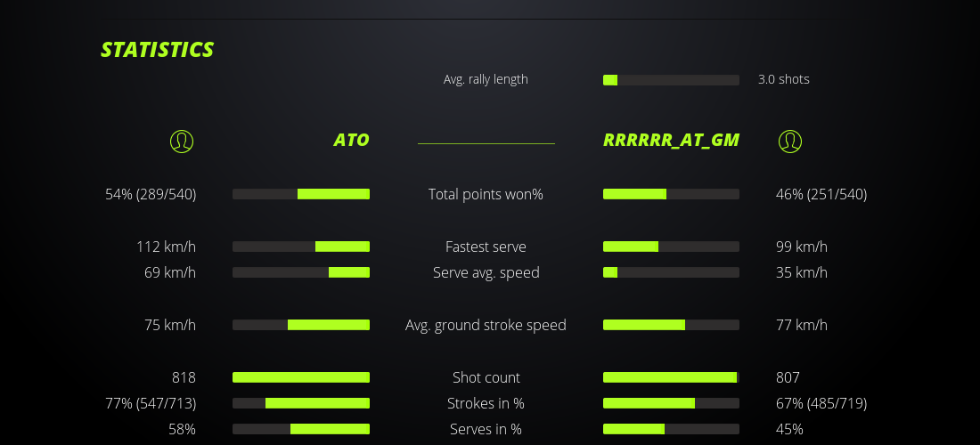This screenshot has height=445, width=980.
Task: Select the ATO player name
Action: [351, 140]
